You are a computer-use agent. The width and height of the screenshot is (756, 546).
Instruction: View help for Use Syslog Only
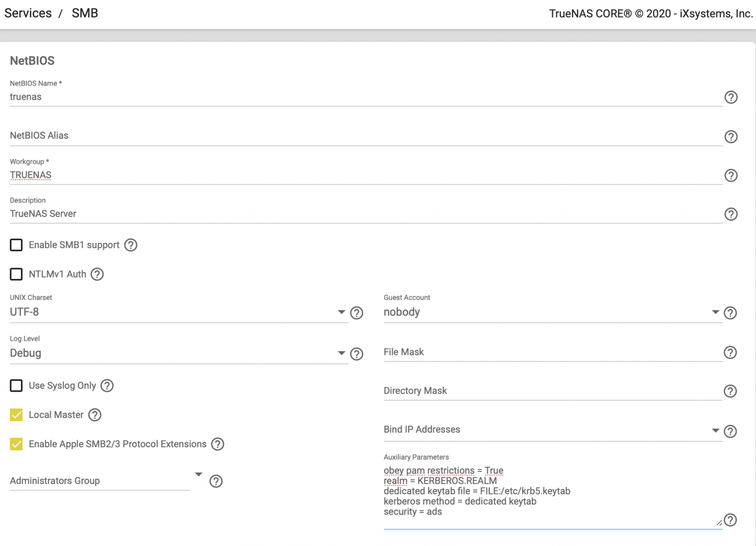coord(107,385)
